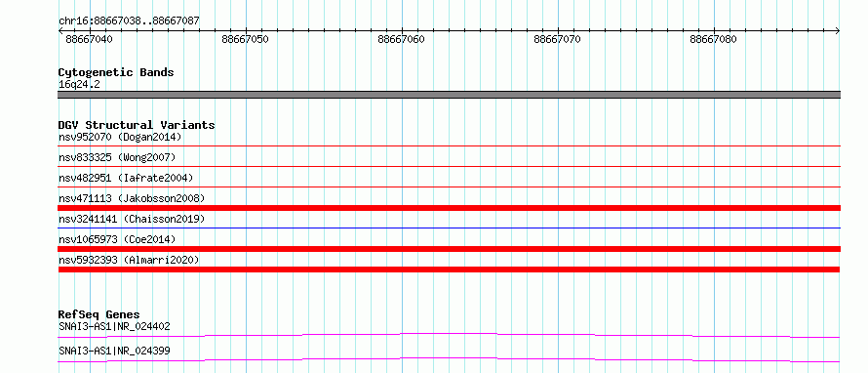Select the RefSeq Genes track title

(x=99, y=314)
